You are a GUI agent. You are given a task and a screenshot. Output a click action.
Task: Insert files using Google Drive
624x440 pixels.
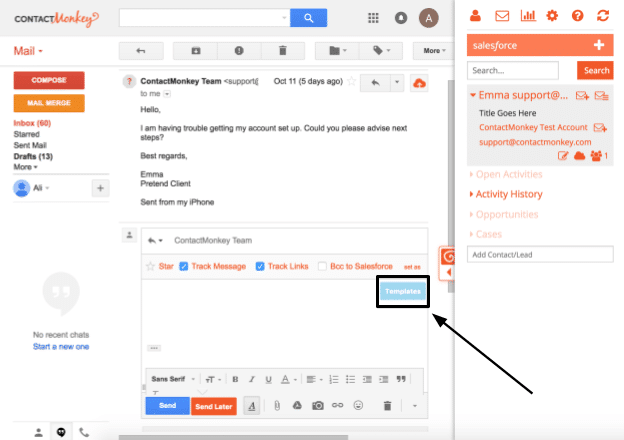(297, 406)
